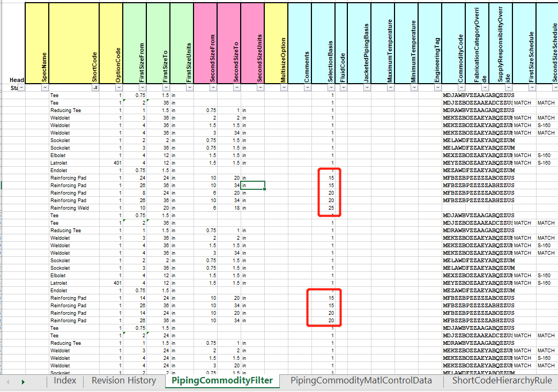Viewport: 558px width, 392px height.
Task: Open the filter dropdown beside Sta
Action: click(21, 87)
